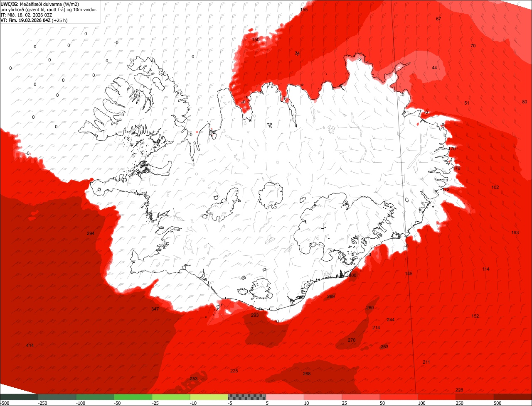Click the flux value 70 in the northeast
This screenshot has width=532, height=406.
coord(473,46)
